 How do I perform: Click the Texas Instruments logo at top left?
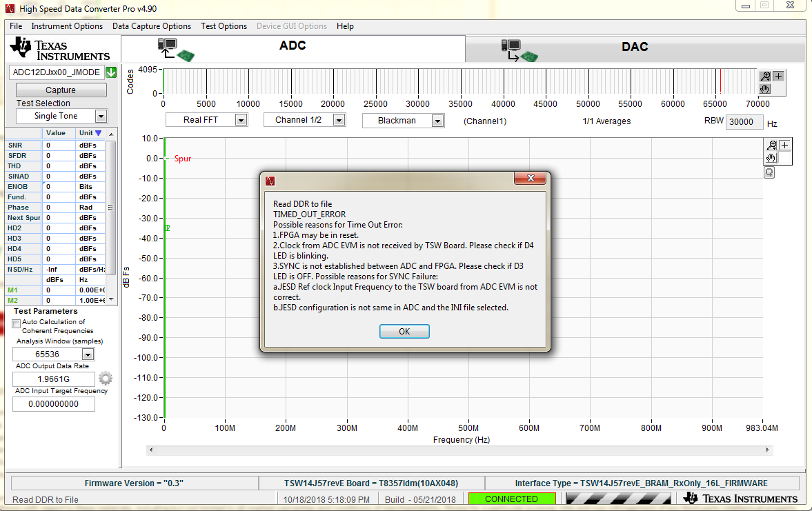[x=59, y=49]
